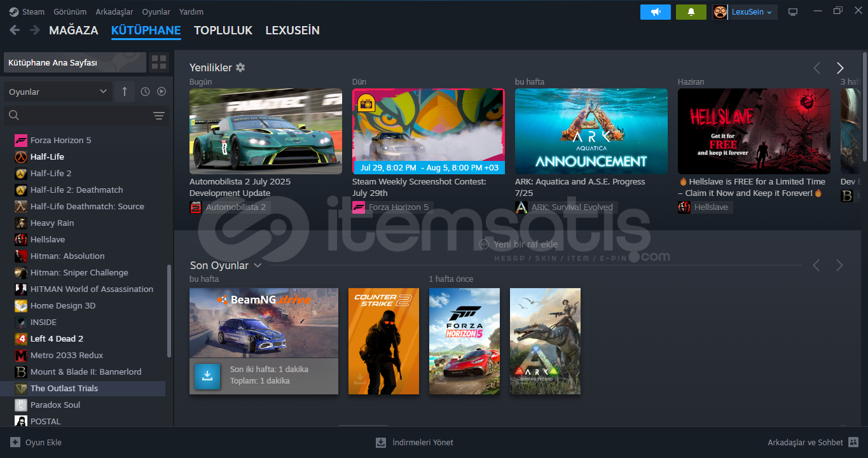Open ARK Aquatica announcement thumbnail
Screen dimensions: 868x458
pos(591,131)
